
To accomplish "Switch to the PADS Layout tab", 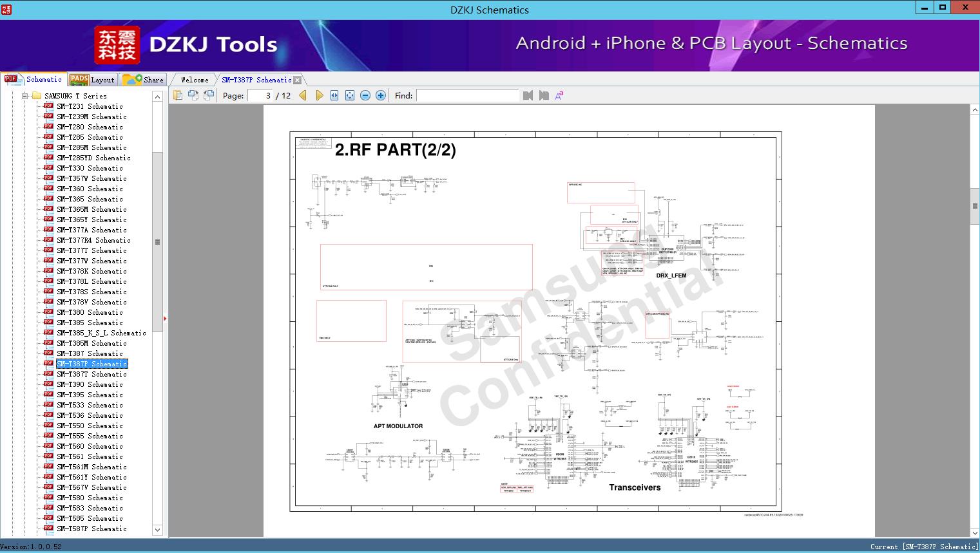I will [x=92, y=80].
